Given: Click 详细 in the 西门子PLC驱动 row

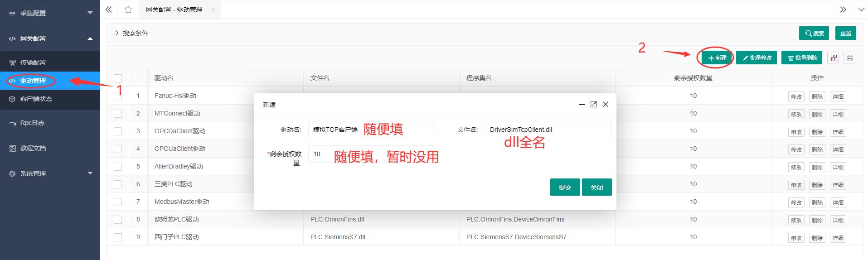Looking at the screenshot, I should pyautogui.click(x=838, y=238).
